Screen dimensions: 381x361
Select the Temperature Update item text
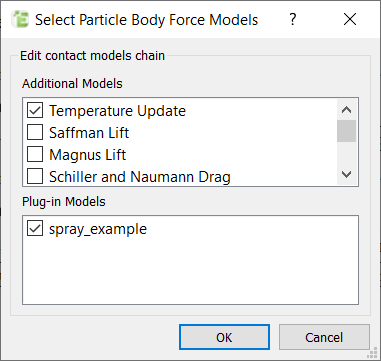117,111
